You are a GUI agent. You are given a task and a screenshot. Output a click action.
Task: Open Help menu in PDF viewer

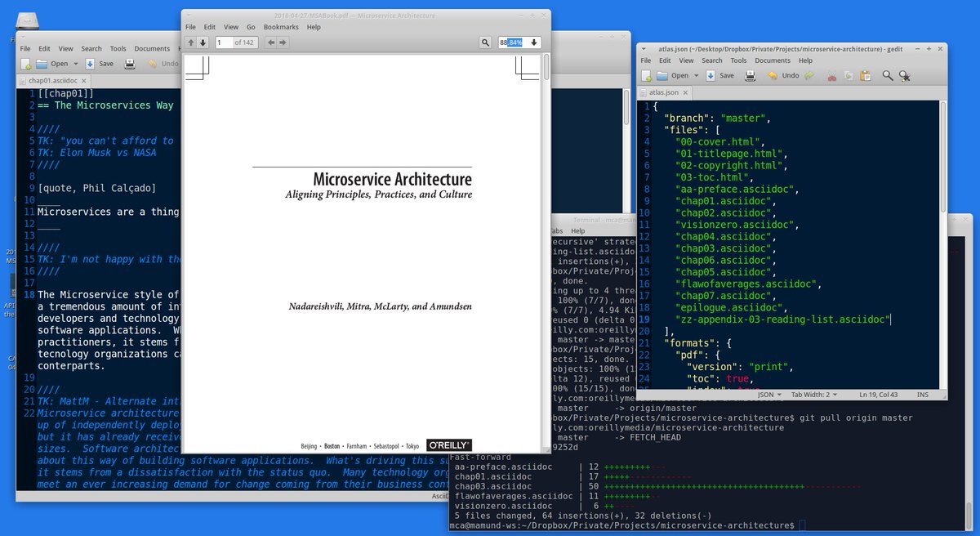(314, 27)
